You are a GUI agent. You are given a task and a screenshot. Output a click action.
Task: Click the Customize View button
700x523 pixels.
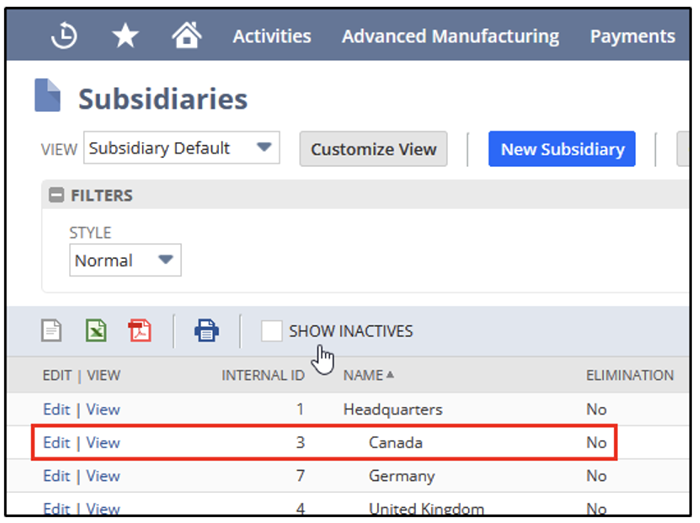tap(373, 149)
